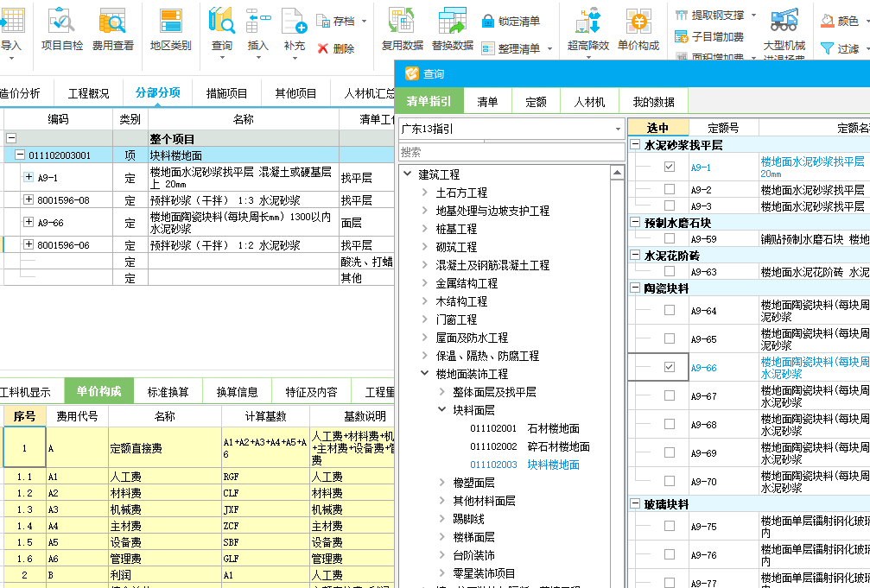Collapse the 楼地面装饰工程 tree node
This screenshot has width=870, height=588.
pos(424,373)
